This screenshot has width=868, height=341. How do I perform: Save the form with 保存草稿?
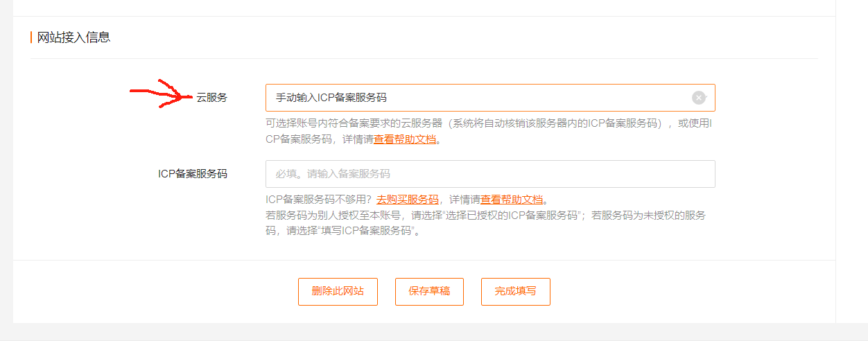(x=429, y=291)
